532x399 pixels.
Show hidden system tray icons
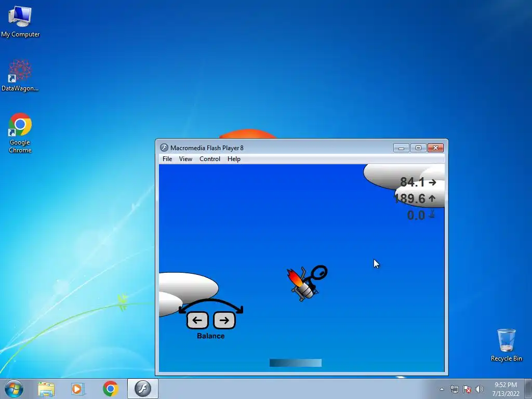pyautogui.click(x=442, y=389)
